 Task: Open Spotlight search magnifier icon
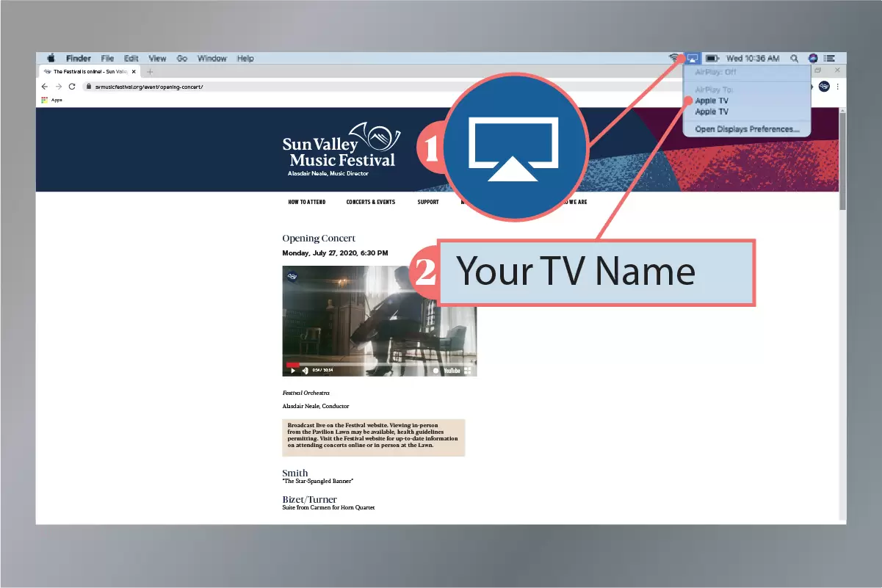click(x=794, y=59)
